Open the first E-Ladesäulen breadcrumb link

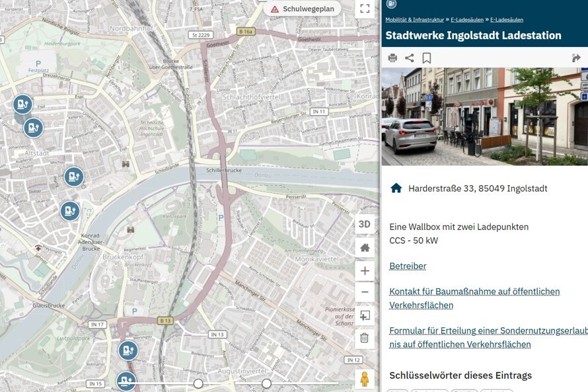point(467,20)
